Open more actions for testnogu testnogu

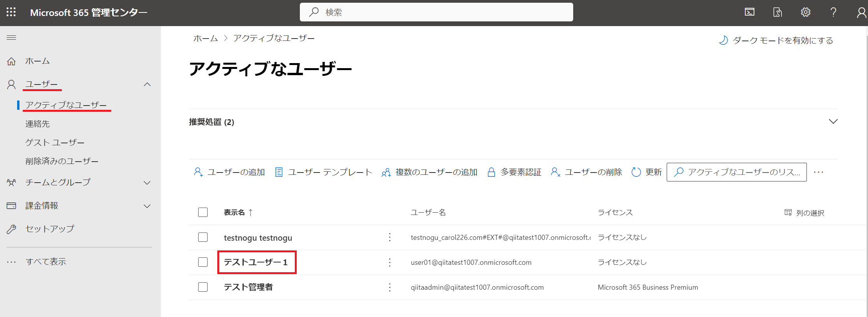pos(390,237)
